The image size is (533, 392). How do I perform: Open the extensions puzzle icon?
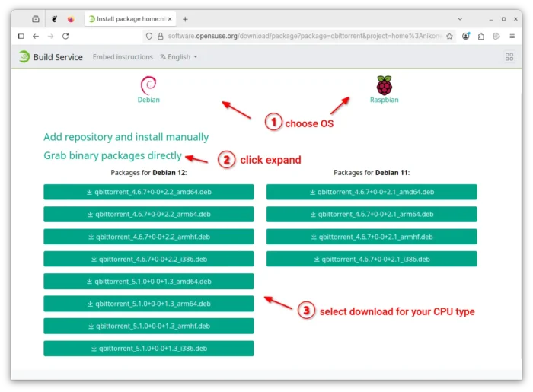click(481, 36)
